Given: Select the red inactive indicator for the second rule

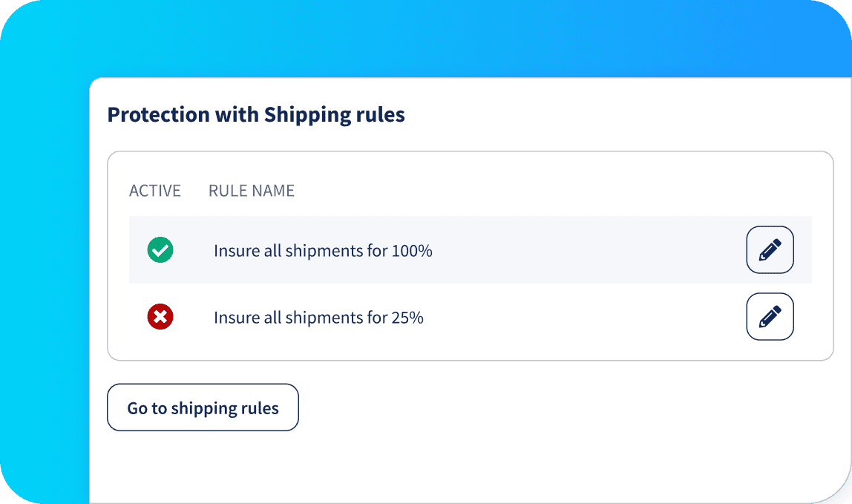Looking at the screenshot, I should coord(160,317).
